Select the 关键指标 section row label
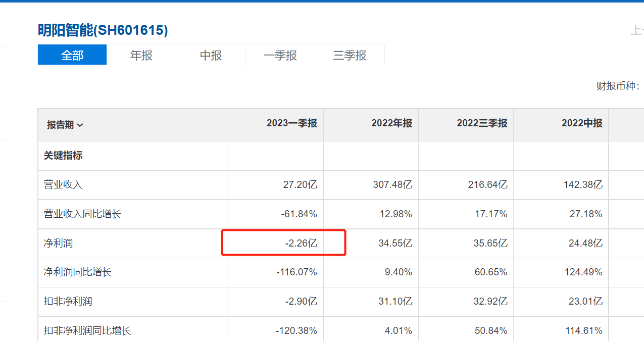Viewport: 644px width, 341px height. (63, 156)
